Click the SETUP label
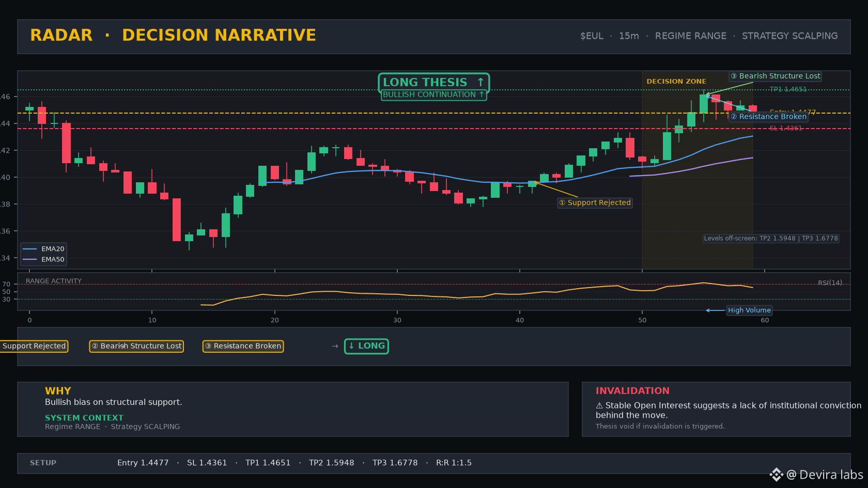The image size is (868, 488). [x=43, y=463]
